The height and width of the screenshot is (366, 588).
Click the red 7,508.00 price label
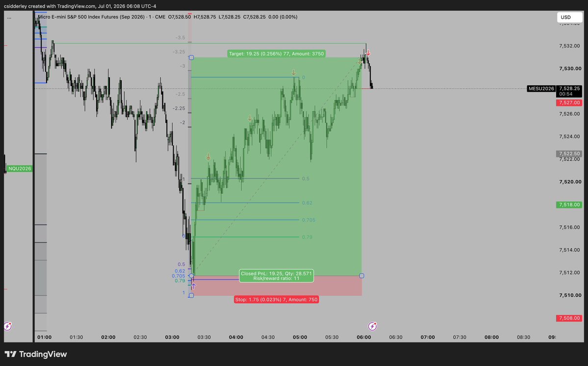pos(569,318)
